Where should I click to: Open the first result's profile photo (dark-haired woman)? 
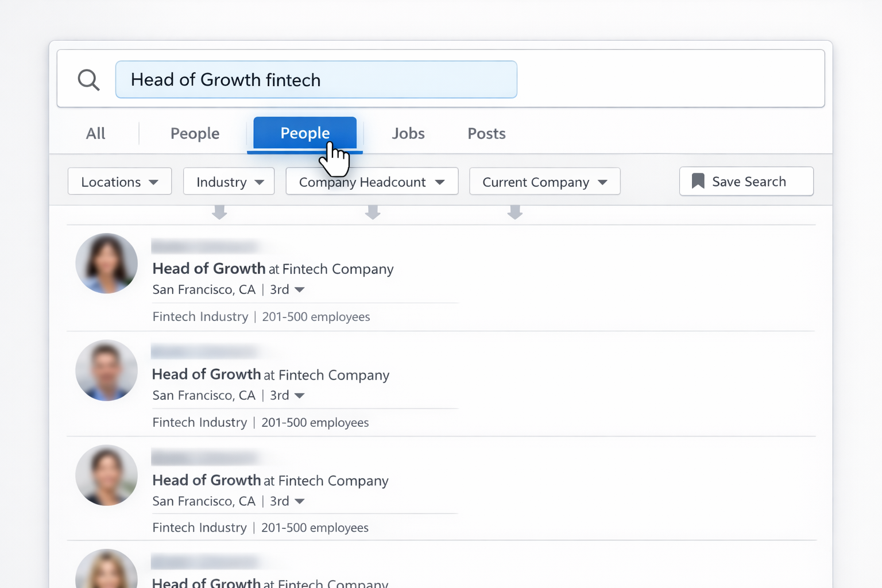[x=107, y=264]
